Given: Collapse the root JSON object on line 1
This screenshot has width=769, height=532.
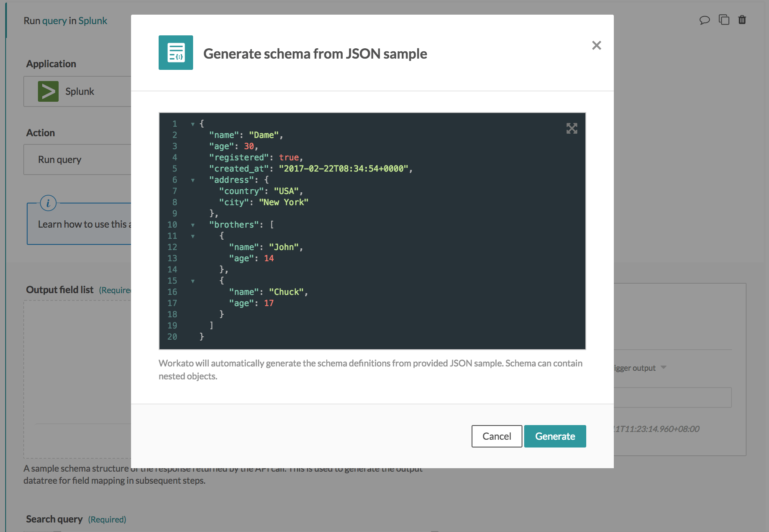Looking at the screenshot, I should pos(193,124).
